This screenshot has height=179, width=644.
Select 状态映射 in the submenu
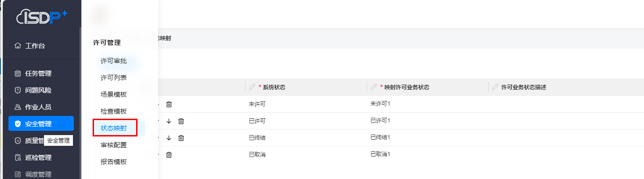pyautogui.click(x=115, y=128)
